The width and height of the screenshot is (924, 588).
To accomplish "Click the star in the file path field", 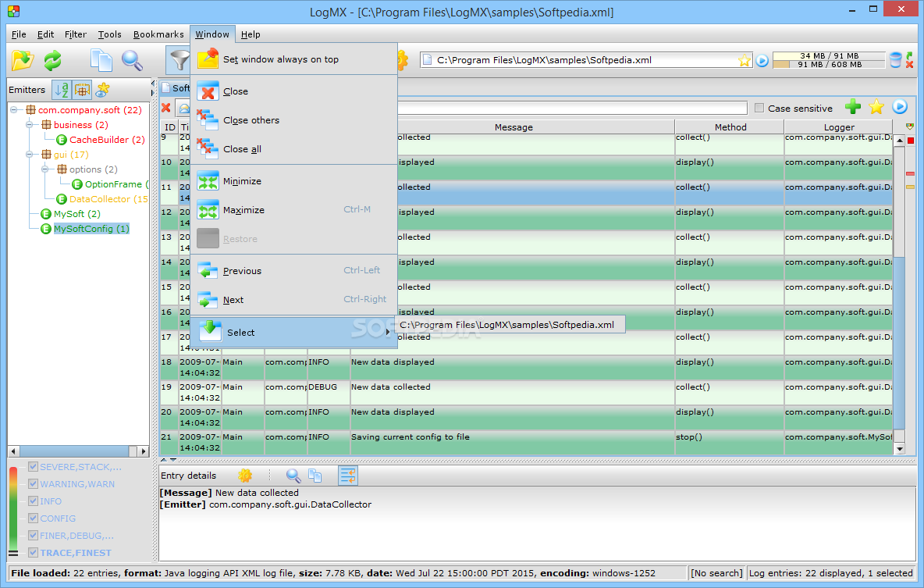I will tap(745, 60).
